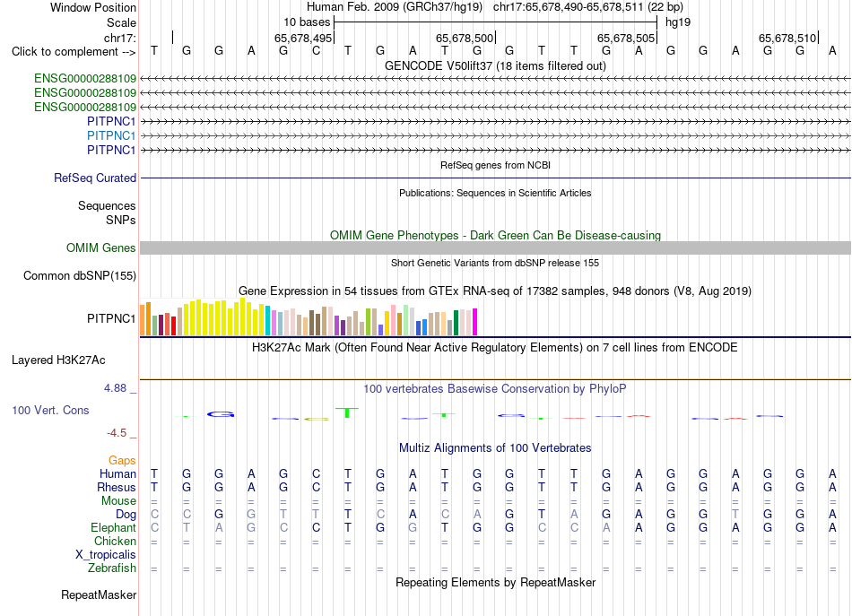
Task: Open the GENCODE V50lift37 track title
Action: click(495, 65)
